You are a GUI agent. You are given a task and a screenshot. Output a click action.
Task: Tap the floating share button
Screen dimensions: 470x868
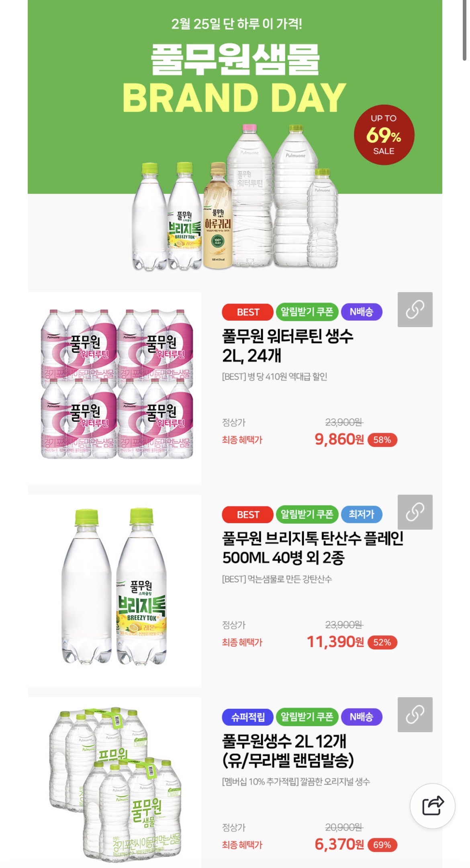[433, 806]
